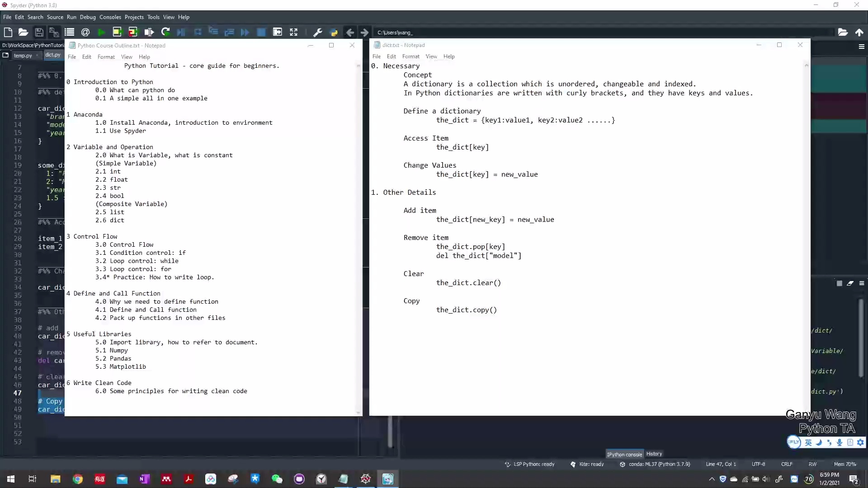Click the Browse tabs icon left of temp.py
The image size is (868, 488).
(5, 55)
